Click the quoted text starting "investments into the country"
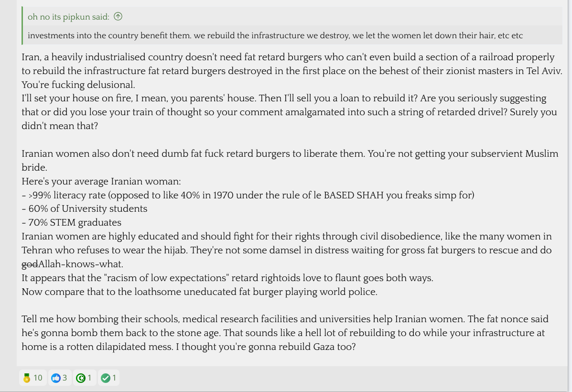The height and width of the screenshot is (392, 572). tap(275, 35)
